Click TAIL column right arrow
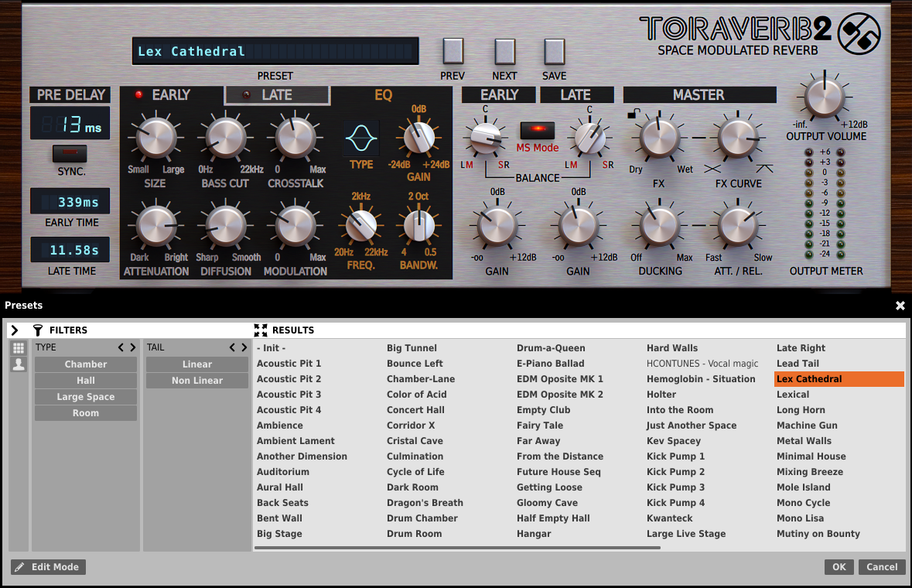This screenshot has height=588, width=912. coord(244,347)
